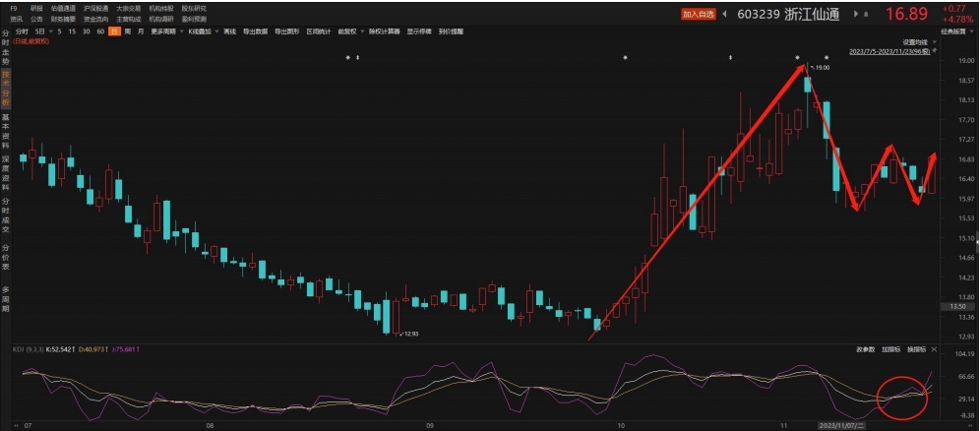Click 改参数 in the KDJ panel
Image resolution: width=980 pixels, height=431 pixels.
[x=865, y=349]
